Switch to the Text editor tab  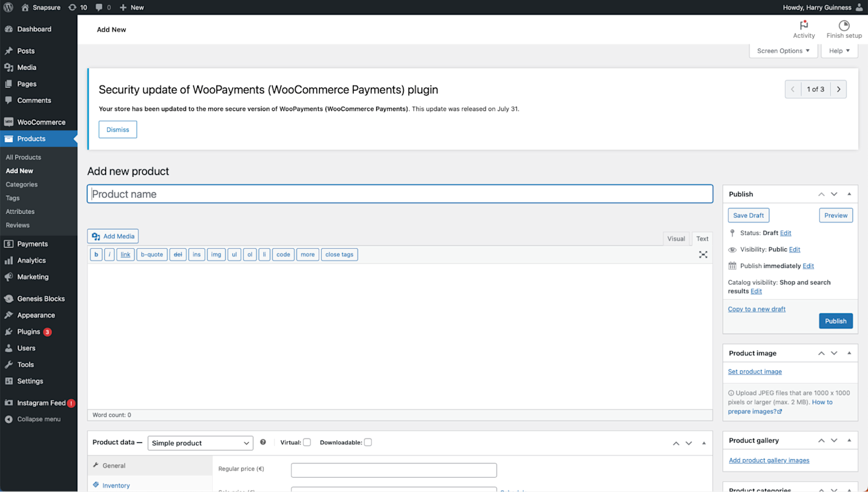(x=702, y=239)
